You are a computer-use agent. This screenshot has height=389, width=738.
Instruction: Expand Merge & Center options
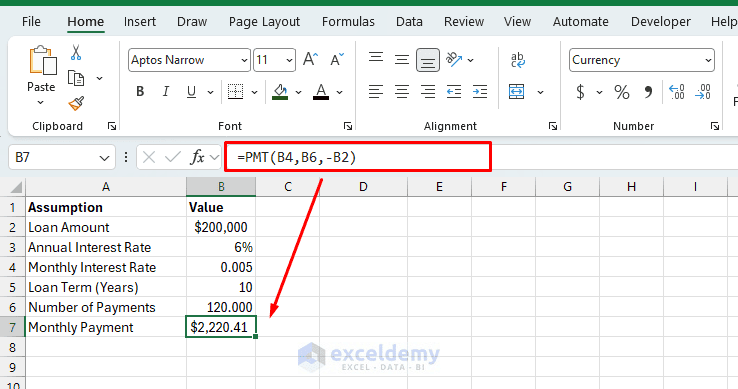540,92
